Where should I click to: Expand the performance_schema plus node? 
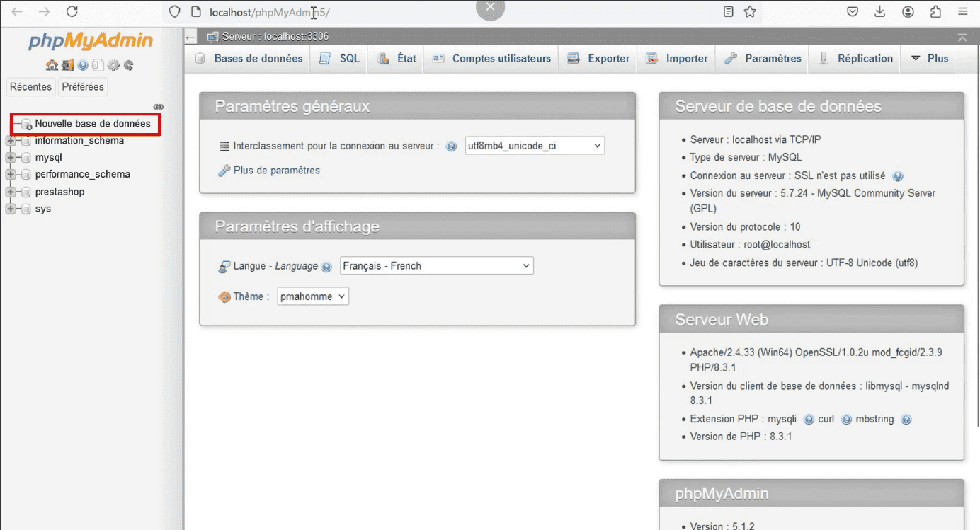10,175
